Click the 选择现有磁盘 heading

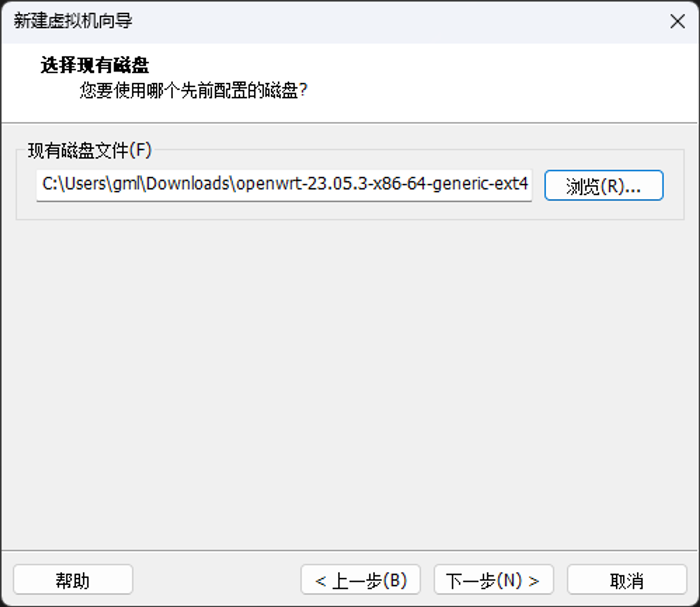[x=94, y=65]
